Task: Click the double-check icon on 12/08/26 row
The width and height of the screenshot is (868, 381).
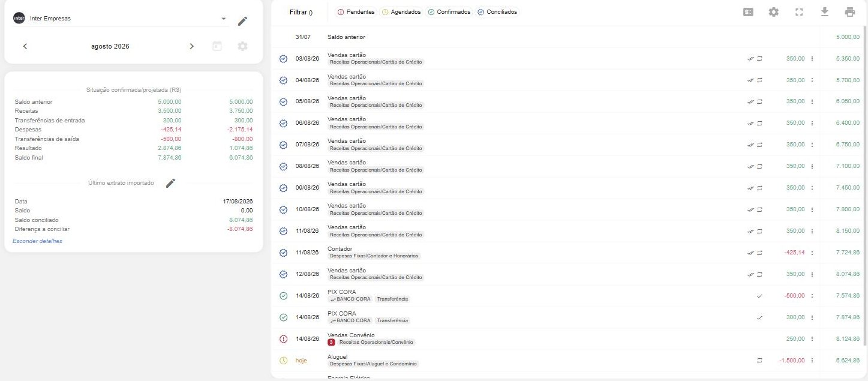Action: pos(750,274)
